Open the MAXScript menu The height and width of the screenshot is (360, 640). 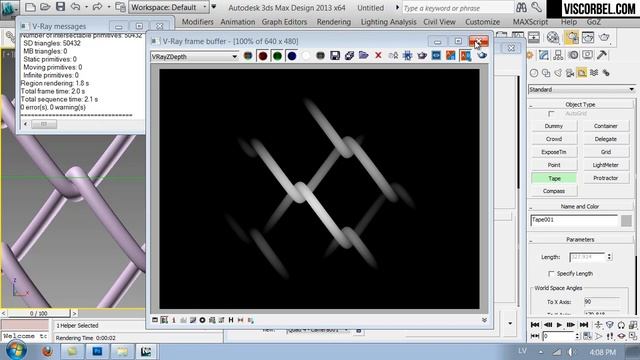(x=530, y=22)
